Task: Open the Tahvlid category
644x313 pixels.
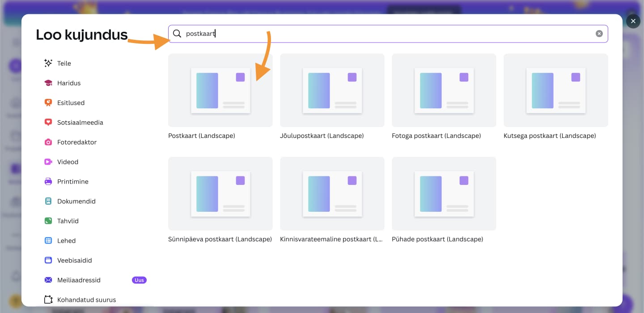Action: (x=68, y=221)
